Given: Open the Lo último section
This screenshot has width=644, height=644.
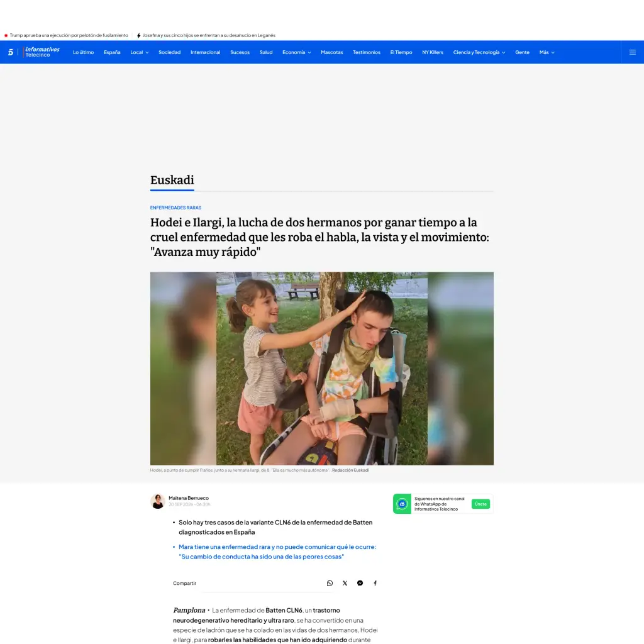Looking at the screenshot, I should point(84,52).
